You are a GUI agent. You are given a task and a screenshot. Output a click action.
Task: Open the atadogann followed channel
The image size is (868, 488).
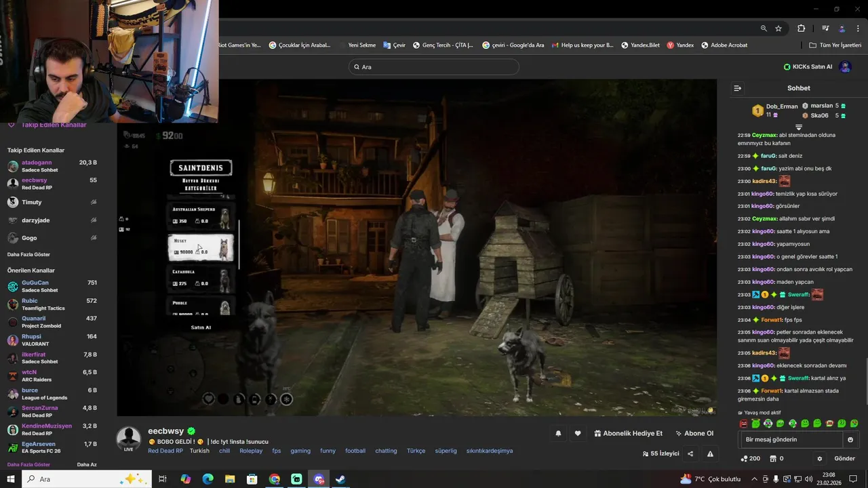tap(52, 166)
